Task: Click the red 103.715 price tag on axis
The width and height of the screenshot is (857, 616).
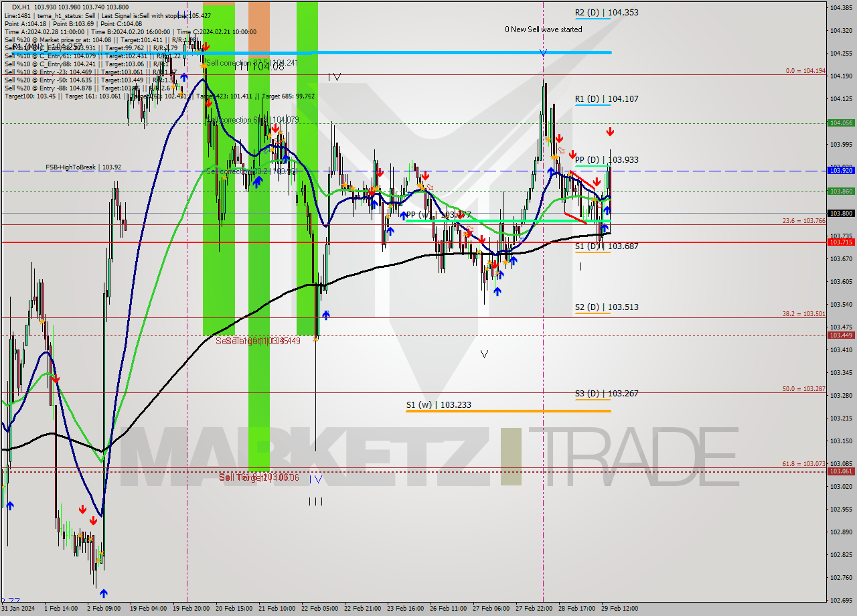Action: click(841, 242)
